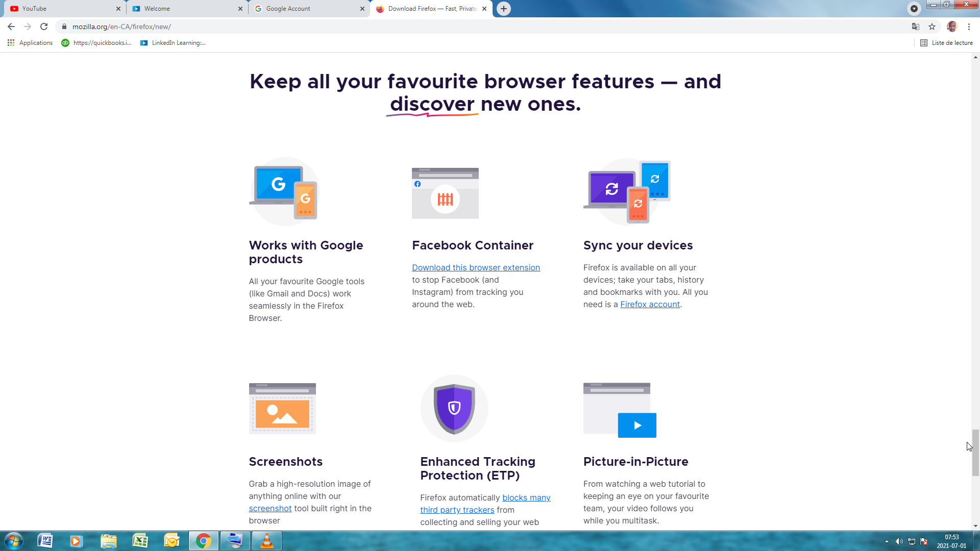The image size is (980, 551).
Task: Open Liste de lecture reading list
Action: pos(947,43)
